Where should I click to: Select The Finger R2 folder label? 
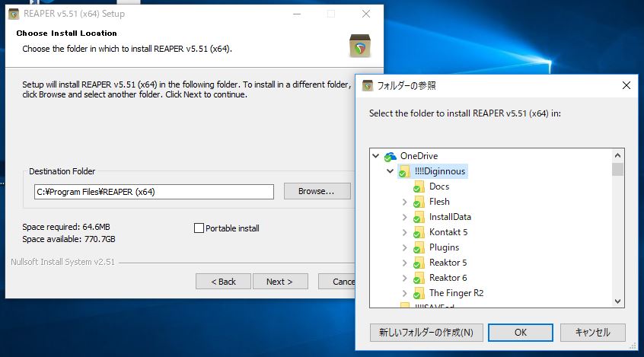(456, 292)
